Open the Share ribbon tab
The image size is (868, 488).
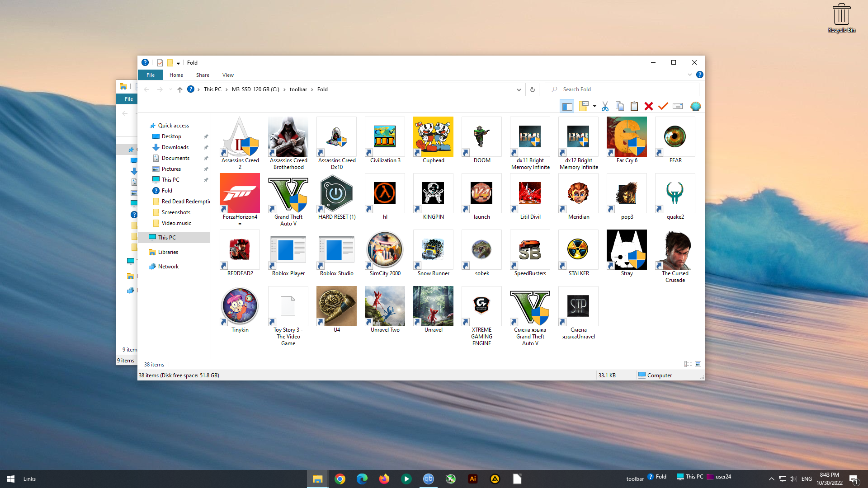(203, 75)
